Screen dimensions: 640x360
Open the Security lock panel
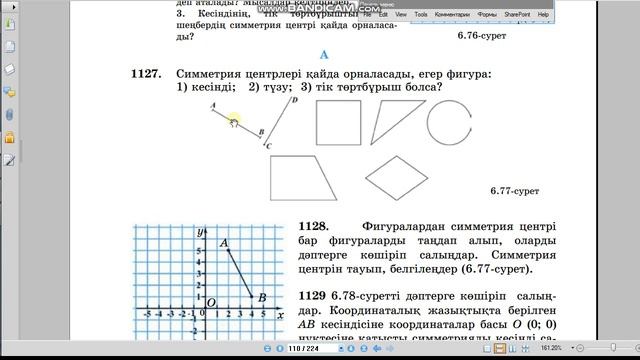coord(10,138)
